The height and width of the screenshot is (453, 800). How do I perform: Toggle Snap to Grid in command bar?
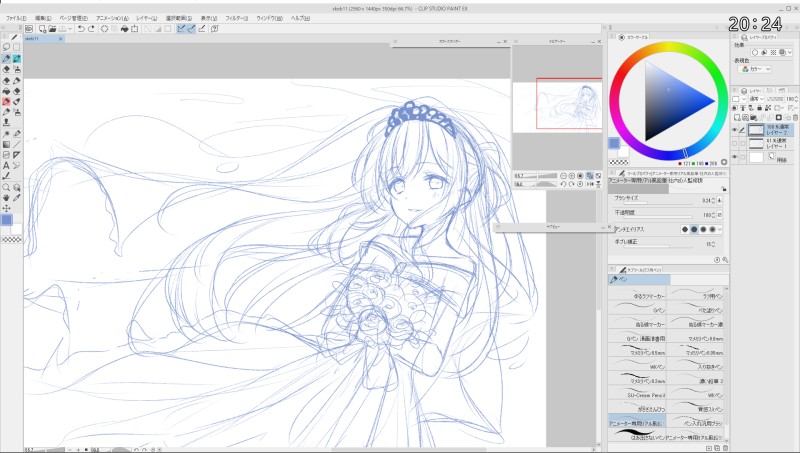pyautogui.click(x=202, y=29)
